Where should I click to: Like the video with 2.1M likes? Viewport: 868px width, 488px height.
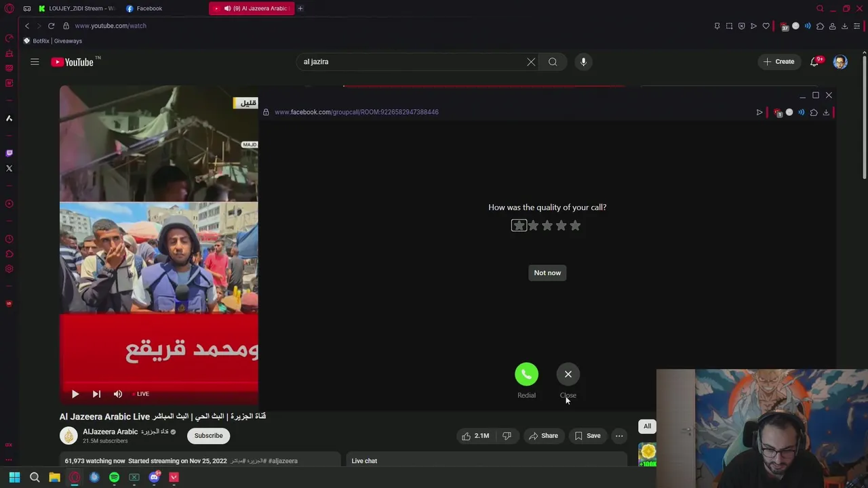(x=475, y=436)
